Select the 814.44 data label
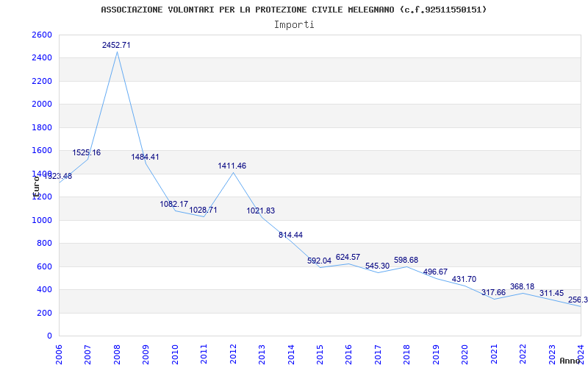Viewport: 588px width, 368px height. coord(290,235)
